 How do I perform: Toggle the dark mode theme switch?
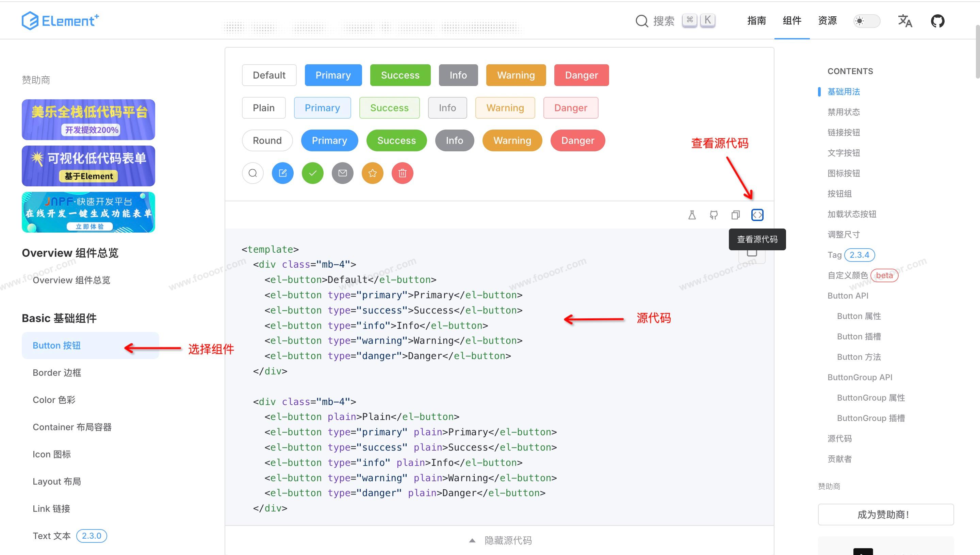(866, 21)
